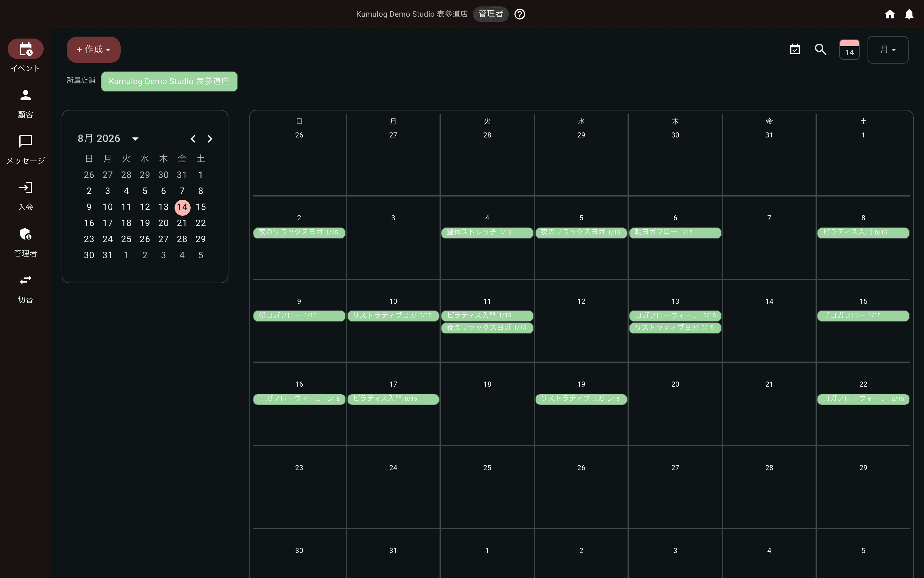Go to next month in mini calendar
Viewport: 924px width, 578px height.
pos(210,139)
